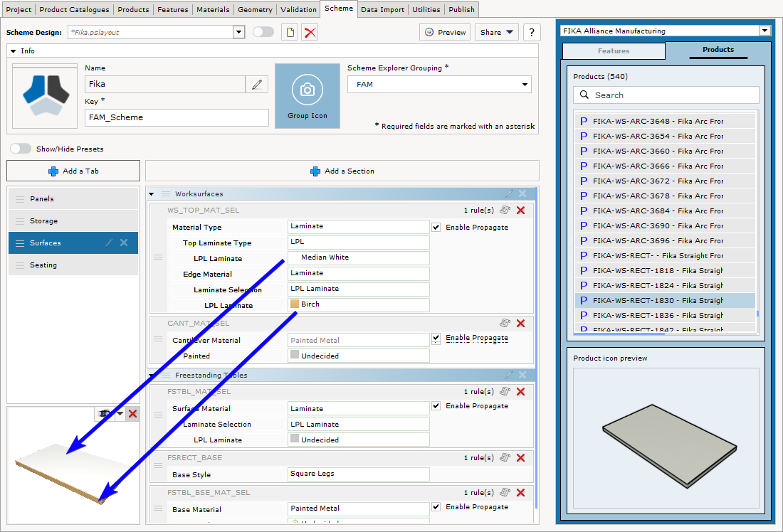Image resolution: width=783 pixels, height=532 pixels.
Task: Create a new scheme design document
Action: click(290, 33)
